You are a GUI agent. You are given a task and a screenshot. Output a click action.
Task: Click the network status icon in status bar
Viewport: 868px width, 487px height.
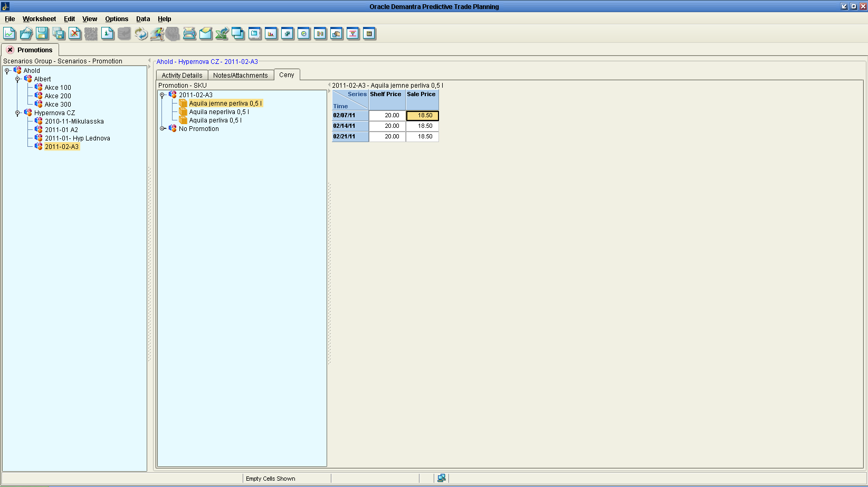click(442, 478)
